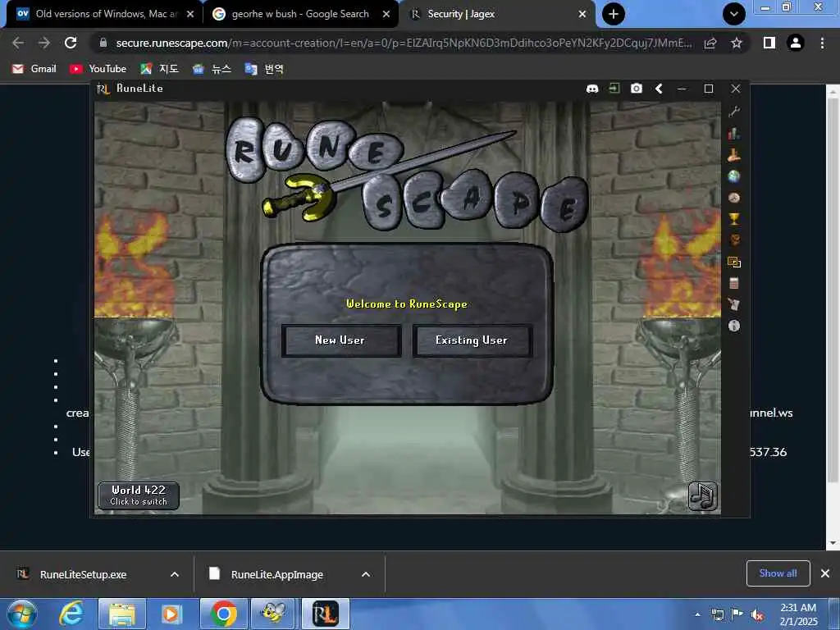Open the Action Center flag tray icon
The image size is (840, 630).
point(737,614)
